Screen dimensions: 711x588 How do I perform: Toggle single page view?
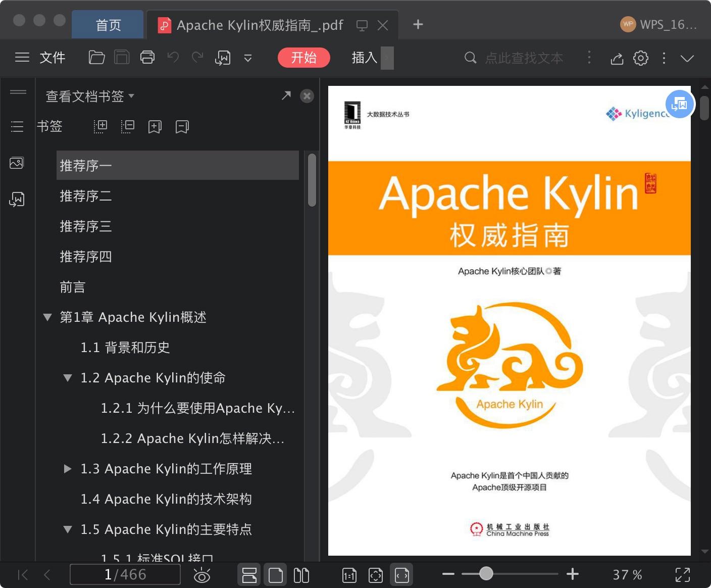click(x=276, y=575)
